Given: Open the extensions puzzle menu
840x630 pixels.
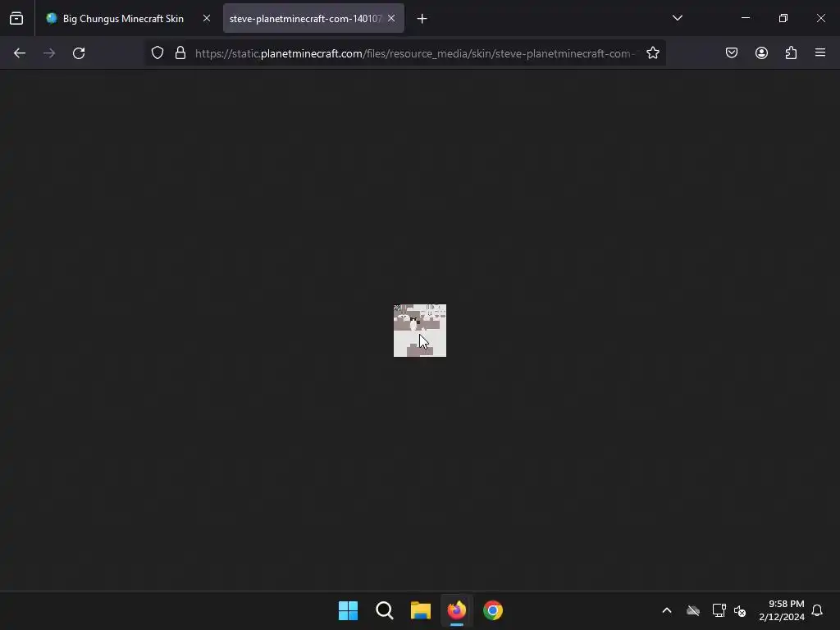Looking at the screenshot, I should point(791,52).
